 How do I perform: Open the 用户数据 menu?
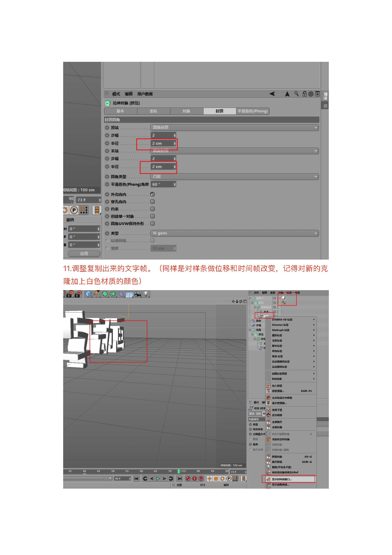(x=145, y=94)
